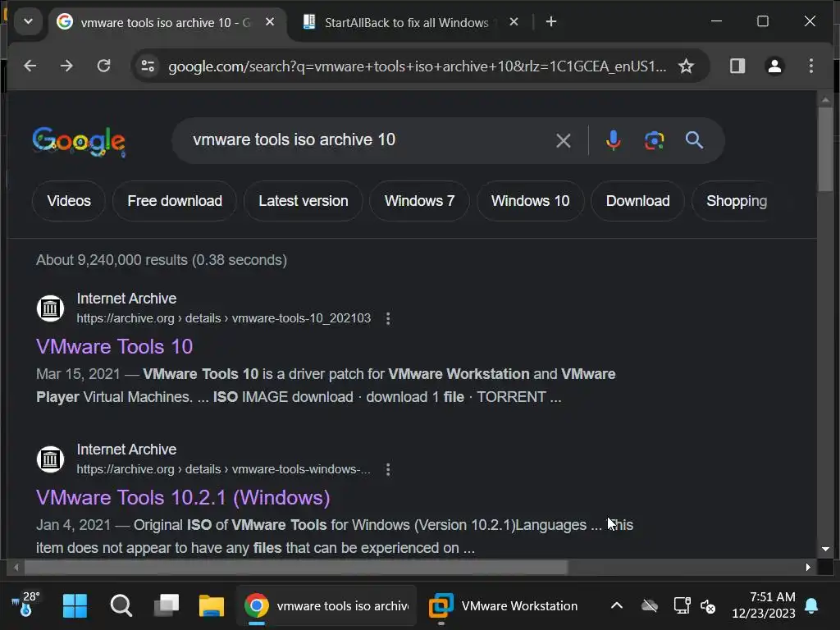Switch to Shopping results
This screenshot has height=630, width=840.
tap(736, 201)
